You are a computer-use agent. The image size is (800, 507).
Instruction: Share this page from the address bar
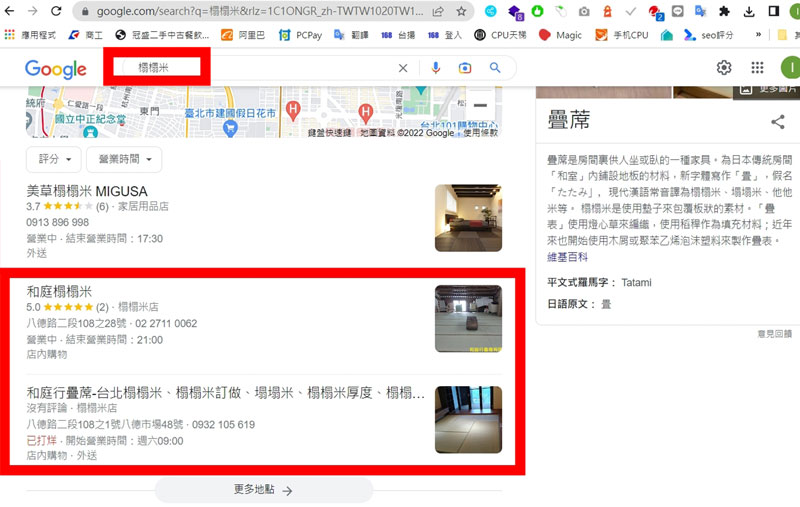coord(438,11)
